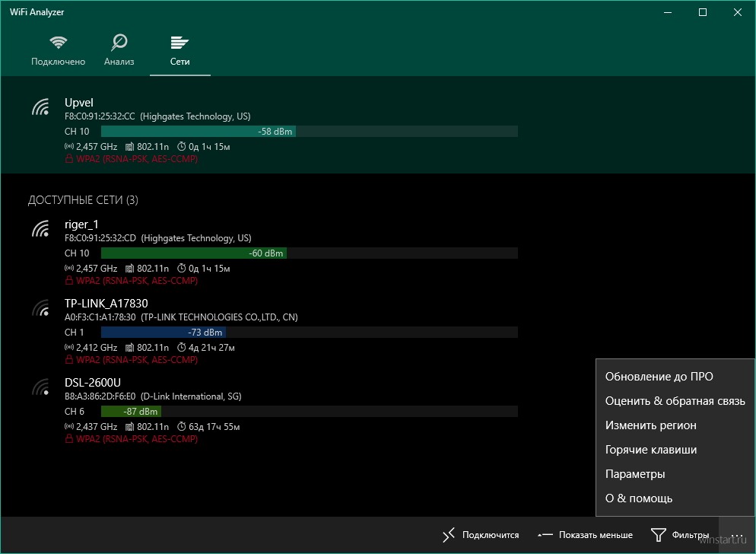Screen dimensions: 756x554
Task: Click the 2,437 GHz frequency value
Action: point(97,427)
